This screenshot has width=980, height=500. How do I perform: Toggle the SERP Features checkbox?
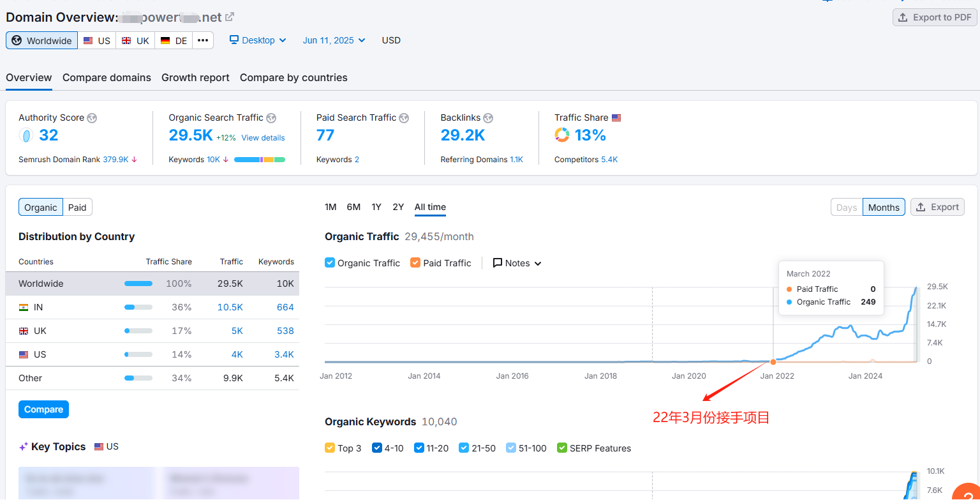coord(562,448)
